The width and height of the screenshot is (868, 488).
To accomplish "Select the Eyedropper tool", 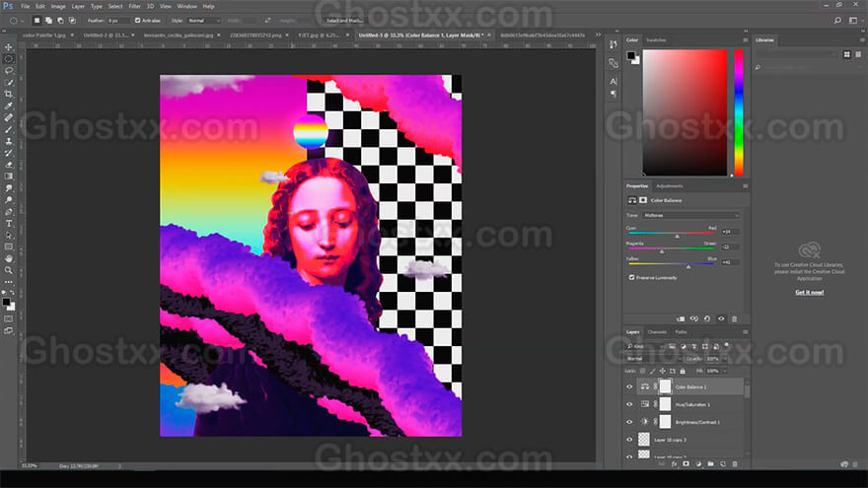I will click(8, 105).
